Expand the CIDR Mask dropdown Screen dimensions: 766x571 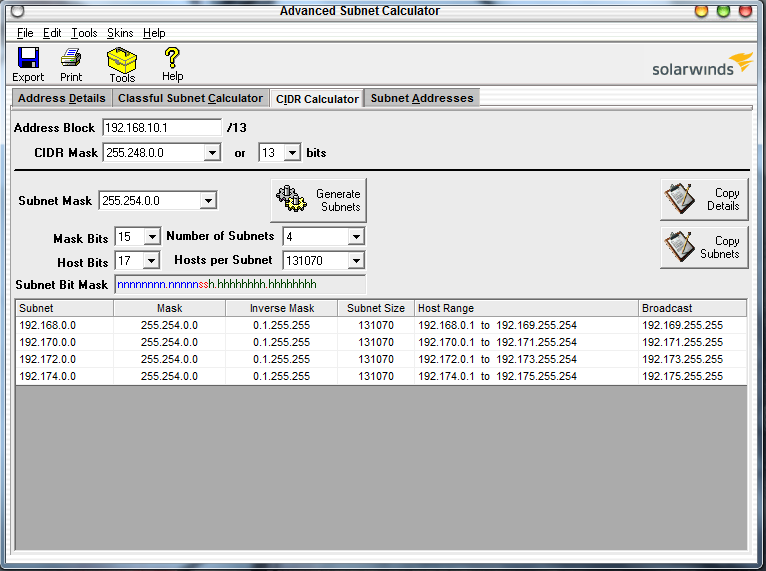click(212, 153)
